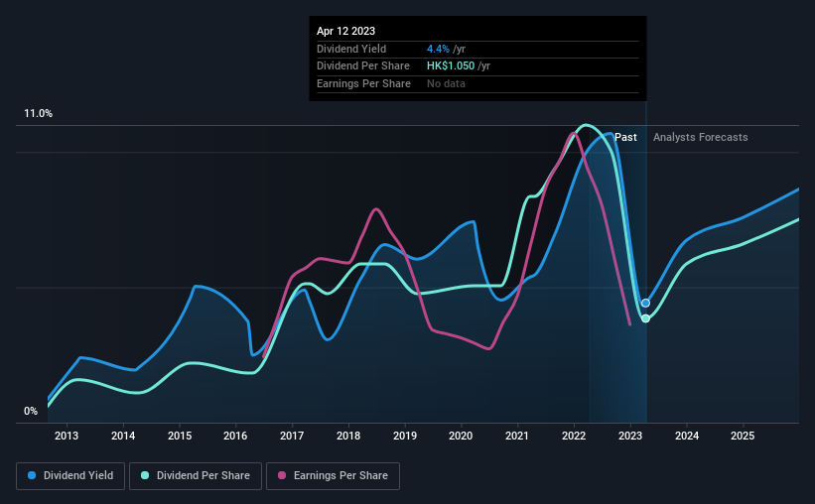Click the 2020 x-axis label
Screen dimensions: 815x504
point(461,436)
